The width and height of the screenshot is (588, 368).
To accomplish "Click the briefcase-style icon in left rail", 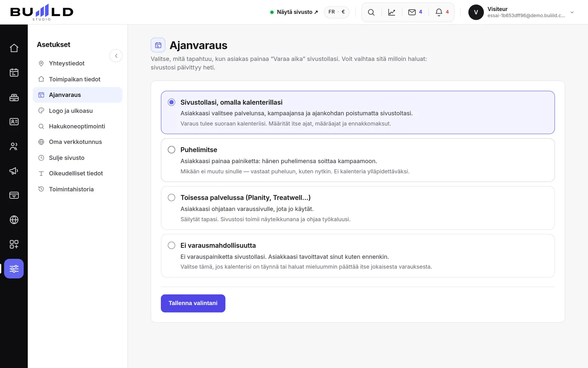I will pyautogui.click(x=14, y=97).
